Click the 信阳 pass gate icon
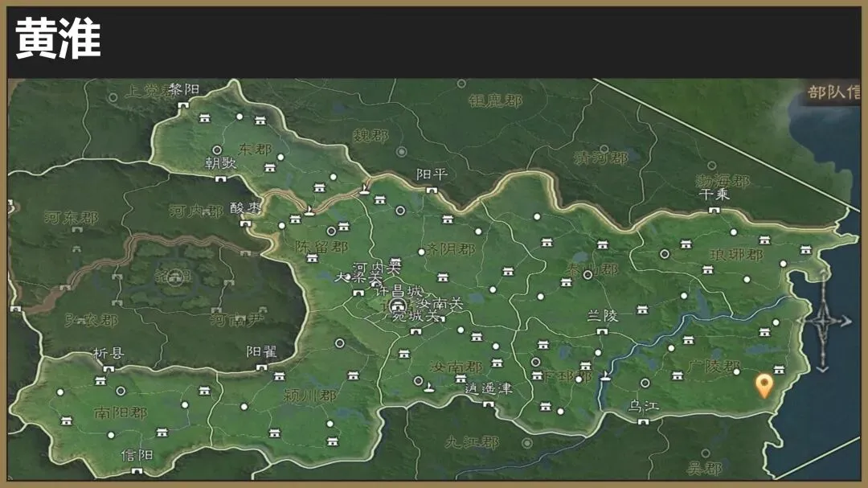The height and width of the screenshot is (488, 868). tap(137, 471)
